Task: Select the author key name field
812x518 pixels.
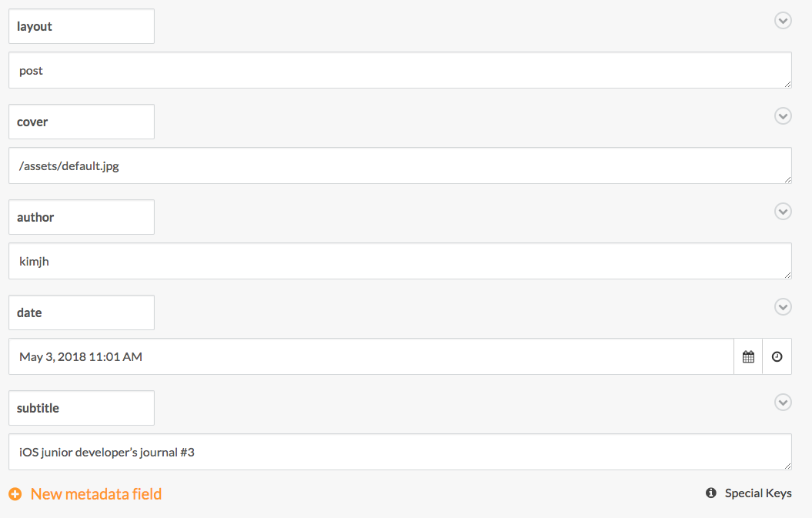Action: tap(82, 217)
